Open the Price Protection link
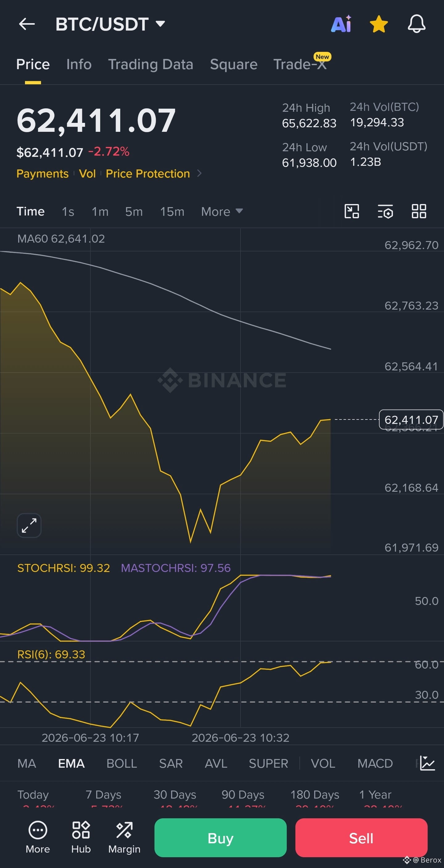This screenshot has height=868, width=444. coord(148,173)
